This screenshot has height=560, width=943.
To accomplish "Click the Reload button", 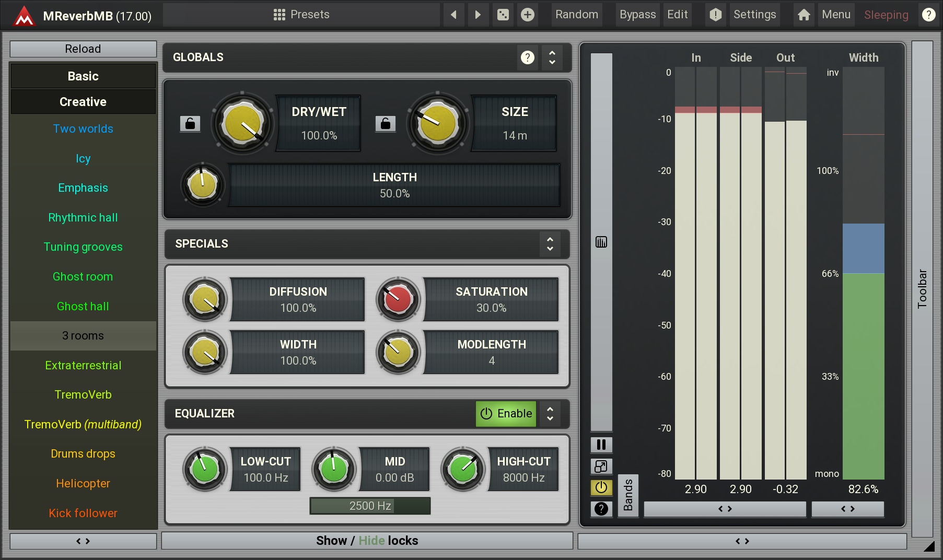I will [x=83, y=49].
